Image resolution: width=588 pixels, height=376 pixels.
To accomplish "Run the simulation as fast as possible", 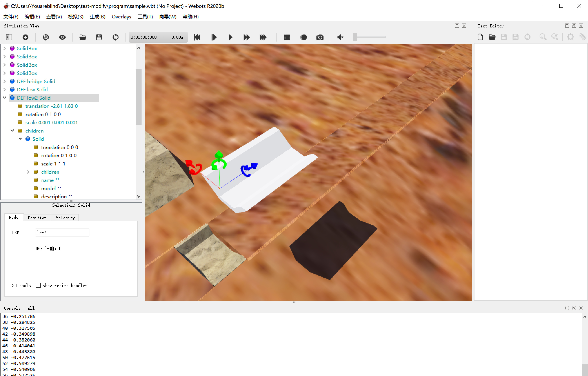I will coord(263,37).
